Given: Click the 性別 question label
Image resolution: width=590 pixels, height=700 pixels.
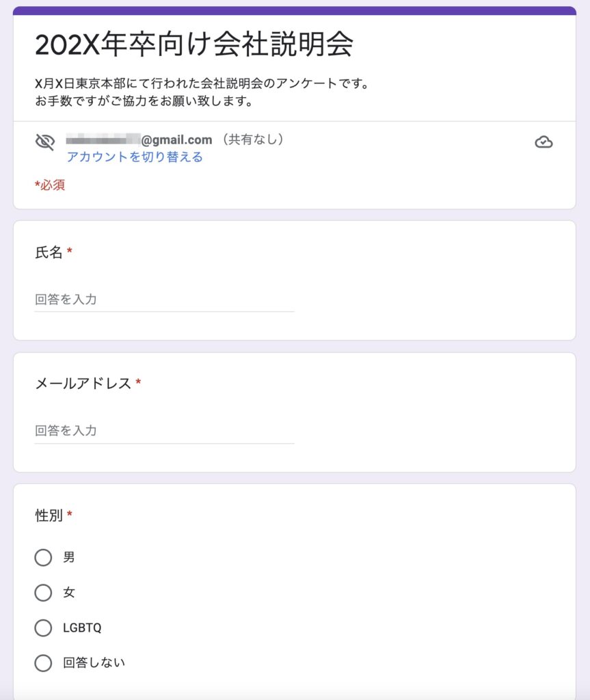Looking at the screenshot, I should point(49,515).
